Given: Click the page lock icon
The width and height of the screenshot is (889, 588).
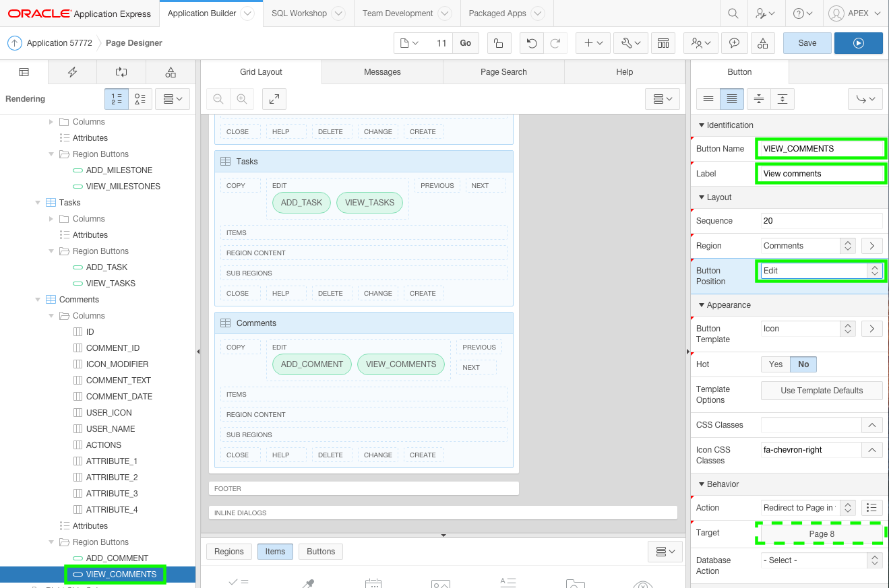Looking at the screenshot, I should point(498,43).
